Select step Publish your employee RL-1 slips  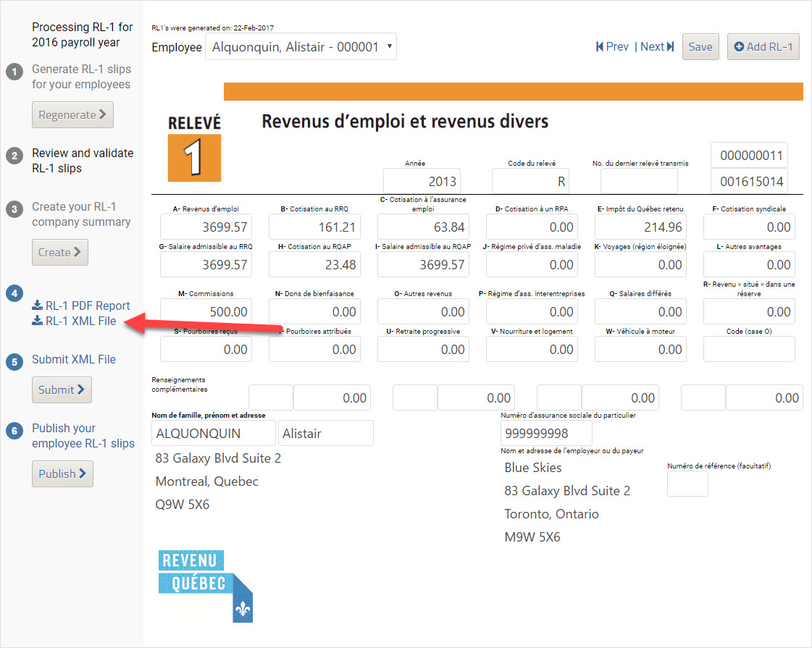click(x=83, y=436)
